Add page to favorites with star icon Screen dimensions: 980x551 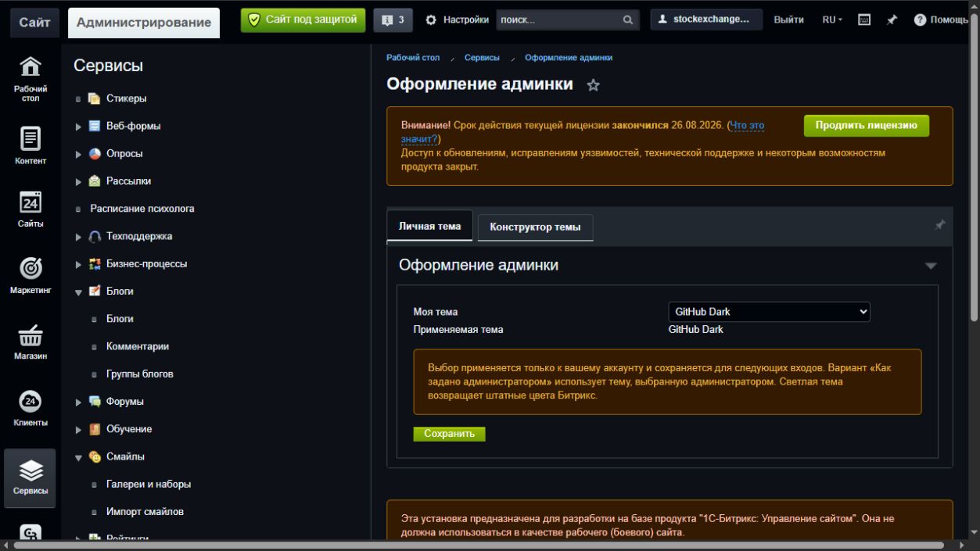(x=593, y=85)
